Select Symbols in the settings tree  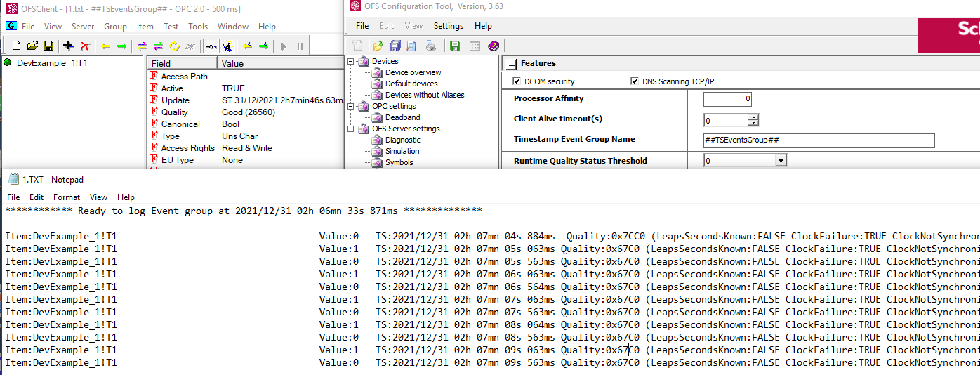tap(399, 162)
